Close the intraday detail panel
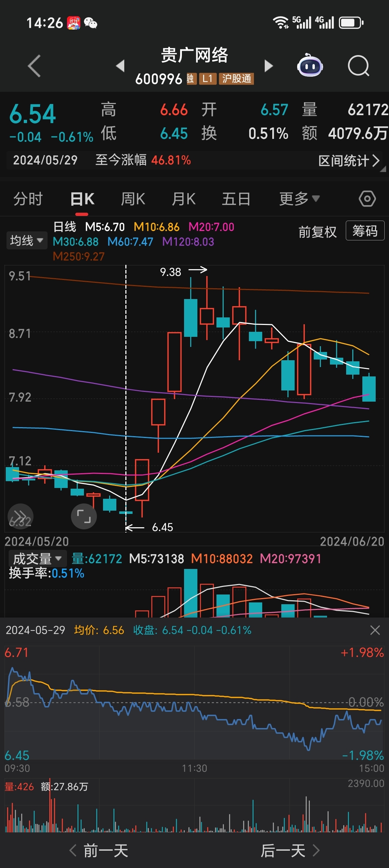The image size is (389, 868). click(375, 630)
